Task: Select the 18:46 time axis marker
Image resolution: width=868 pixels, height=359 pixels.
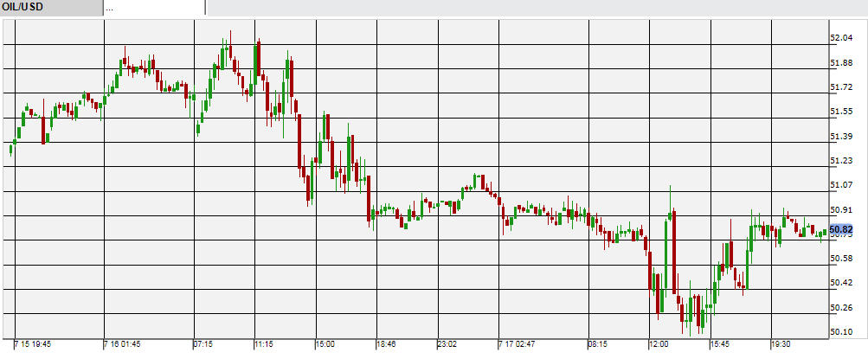Action: click(x=386, y=344)
